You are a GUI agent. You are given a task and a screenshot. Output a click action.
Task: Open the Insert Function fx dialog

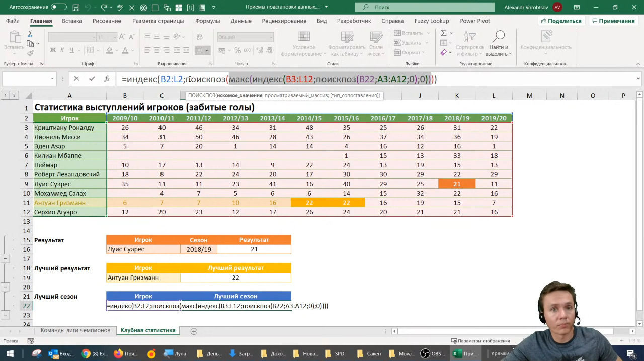pos(107,79)
